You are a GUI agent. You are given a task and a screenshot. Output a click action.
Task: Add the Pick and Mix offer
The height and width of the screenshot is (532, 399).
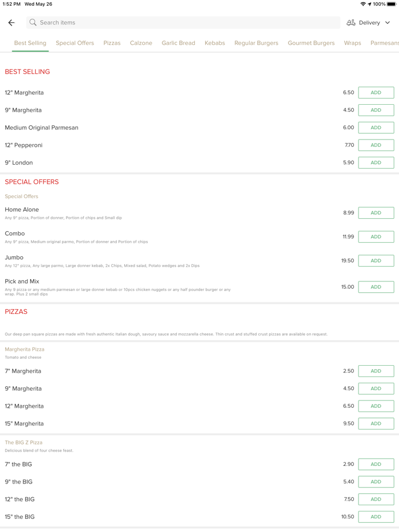click(376, 287)
